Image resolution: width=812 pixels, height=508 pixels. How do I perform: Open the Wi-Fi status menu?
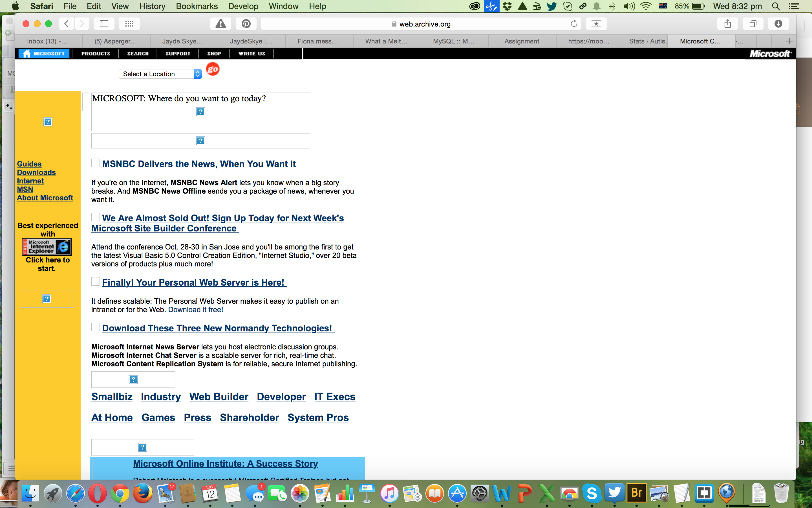tap(646, 6)
